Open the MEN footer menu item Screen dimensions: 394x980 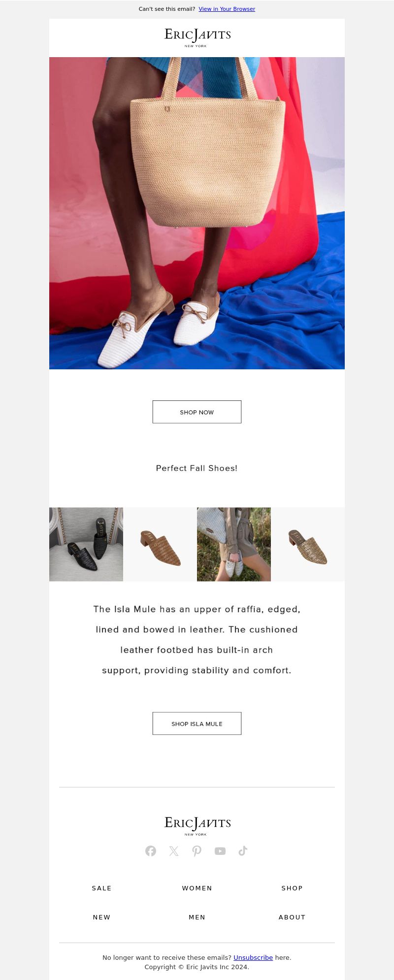point(197,917)
